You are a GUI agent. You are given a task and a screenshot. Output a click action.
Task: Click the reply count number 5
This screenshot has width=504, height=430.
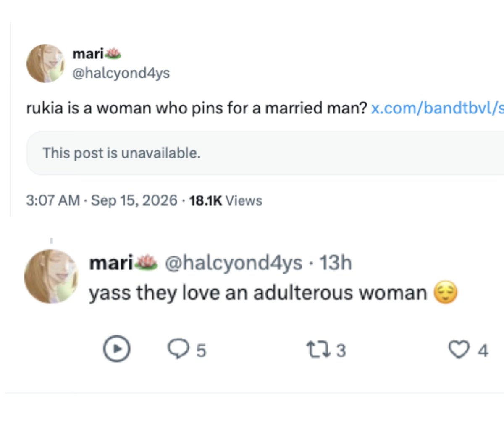[x=201, y=351]
